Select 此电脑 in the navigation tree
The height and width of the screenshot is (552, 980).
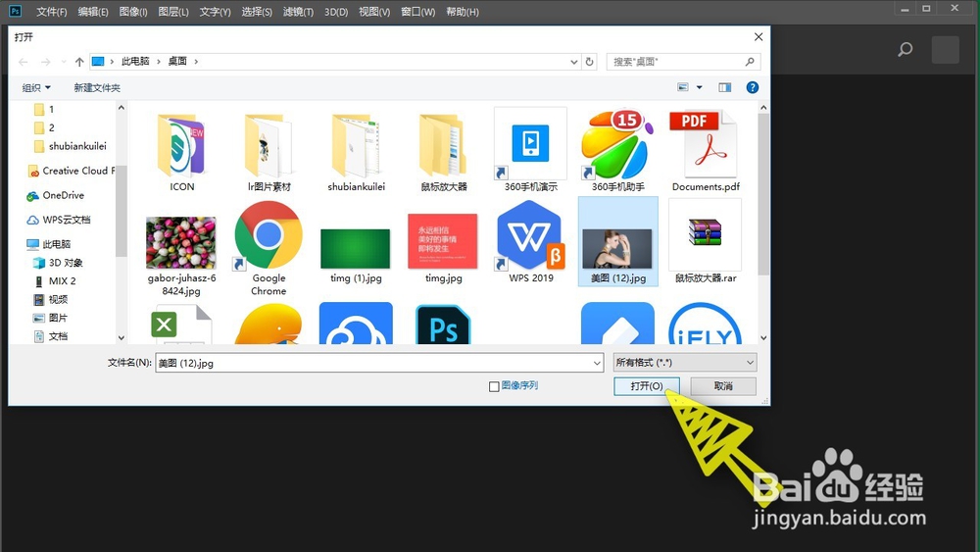[49, 244]
